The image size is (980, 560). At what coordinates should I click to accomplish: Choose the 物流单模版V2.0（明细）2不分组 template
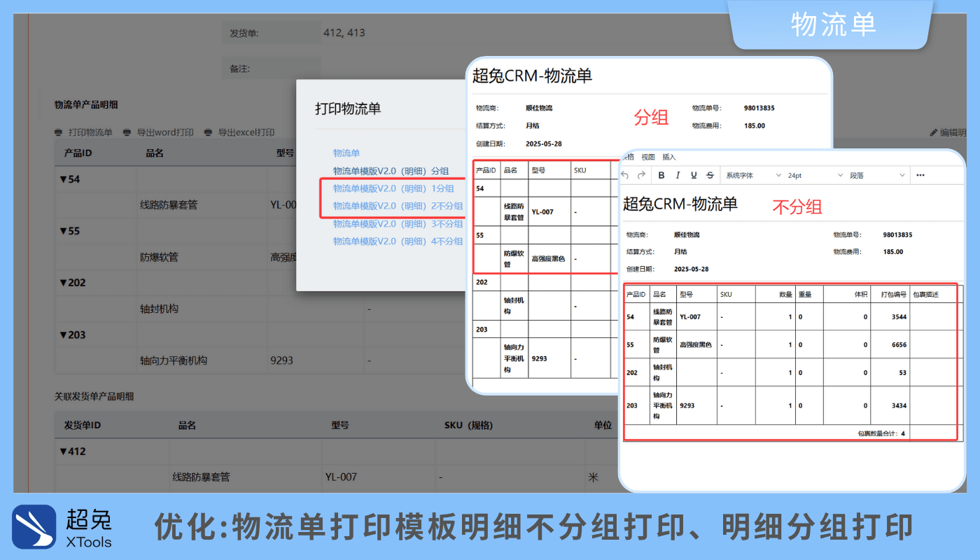(x=398, y=206)
